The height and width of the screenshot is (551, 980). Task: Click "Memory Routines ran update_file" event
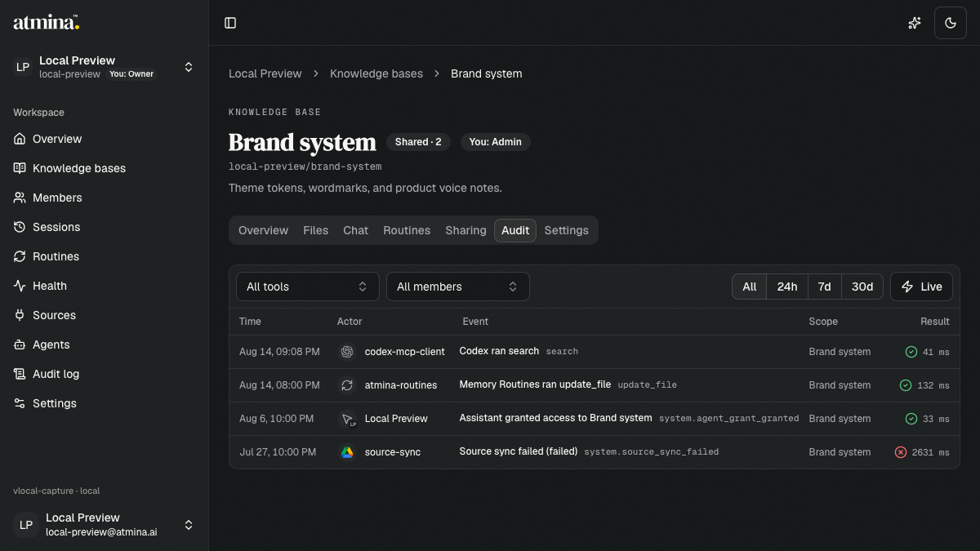pos(535,384)
